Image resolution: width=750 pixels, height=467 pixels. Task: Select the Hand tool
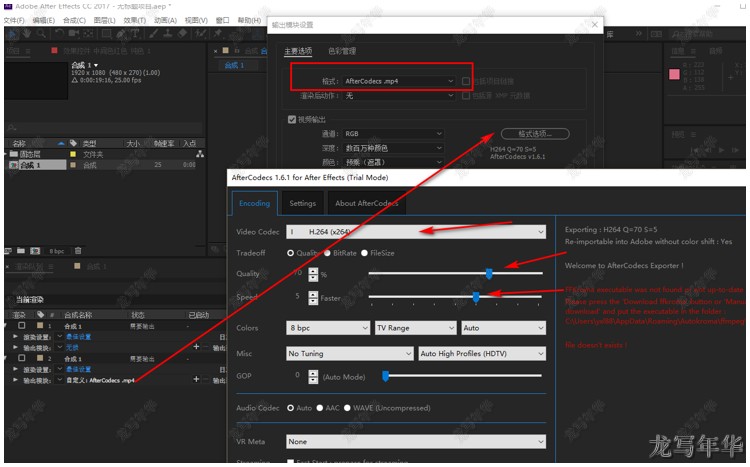tap(27, 33)
